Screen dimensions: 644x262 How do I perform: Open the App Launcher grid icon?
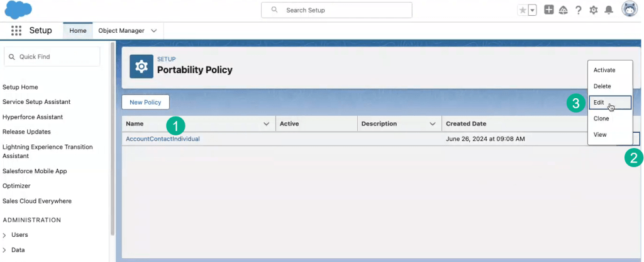pyautogui.click(x=16, y=30)
